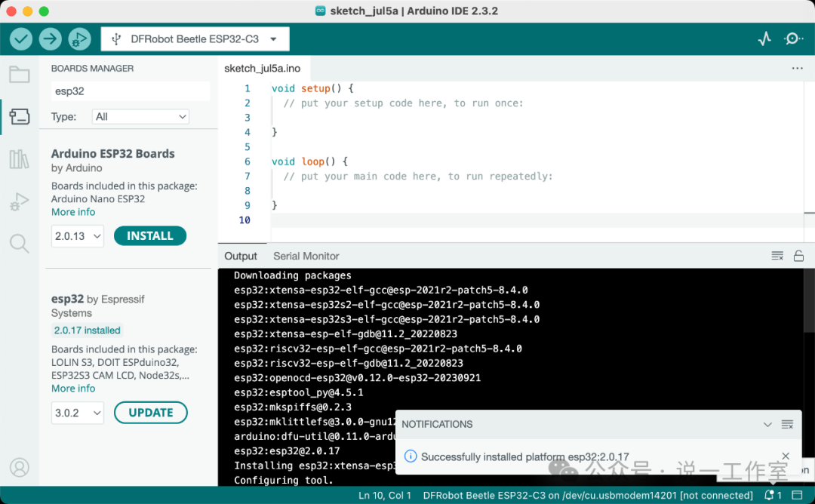Open the 3.0.2 version dropdown
Screen dimensions: 815x504
point(78,413)
